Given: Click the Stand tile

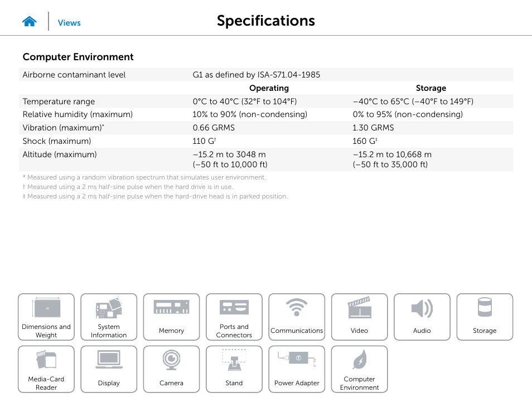Looking at the screenshot, I should pos(234,369).
